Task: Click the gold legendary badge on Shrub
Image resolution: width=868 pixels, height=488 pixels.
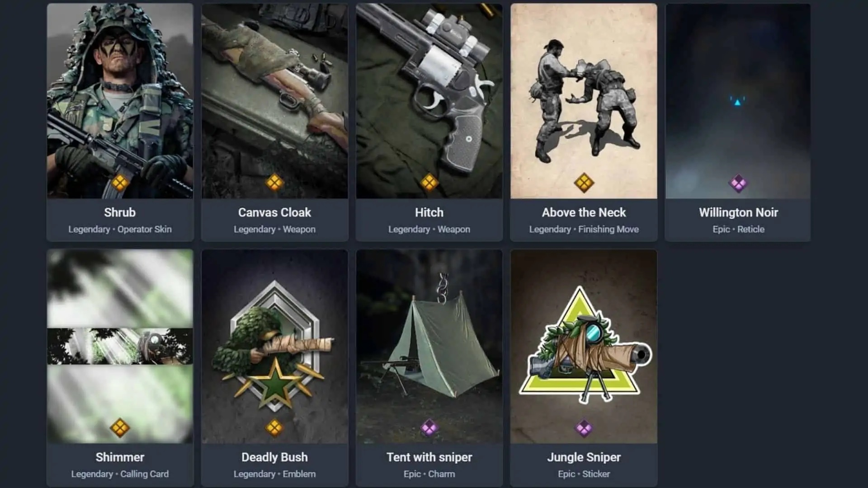Action: pyautogui.click(x=120, y=183)
